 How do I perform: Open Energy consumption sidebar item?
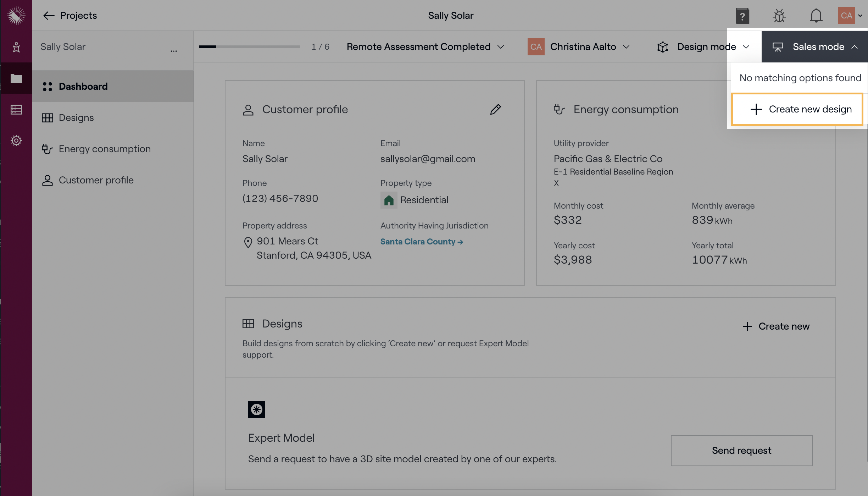tap(105, 149)
